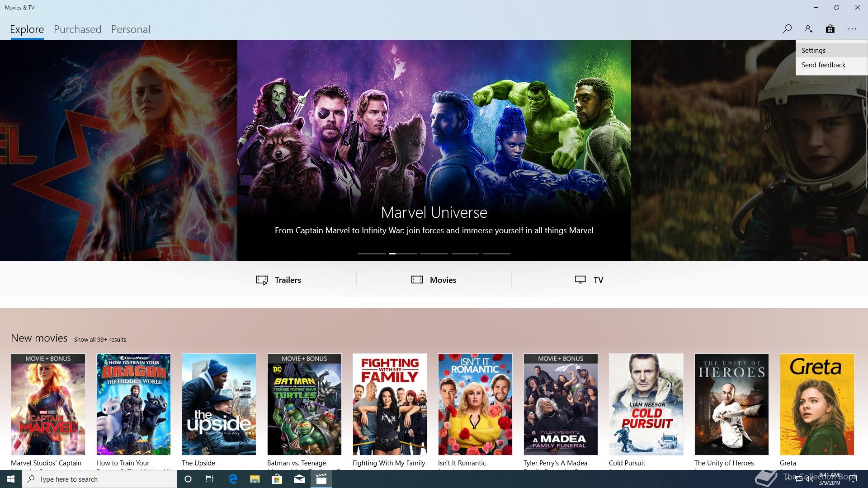
Task: Show the previous Captain Marvel banner slide
Action: point(118,150)
